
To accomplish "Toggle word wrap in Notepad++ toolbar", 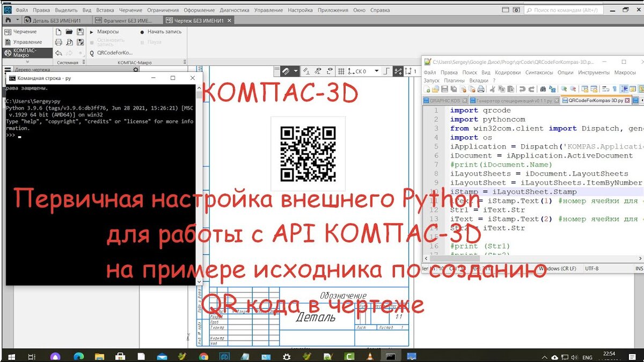I will click(605, 89).
